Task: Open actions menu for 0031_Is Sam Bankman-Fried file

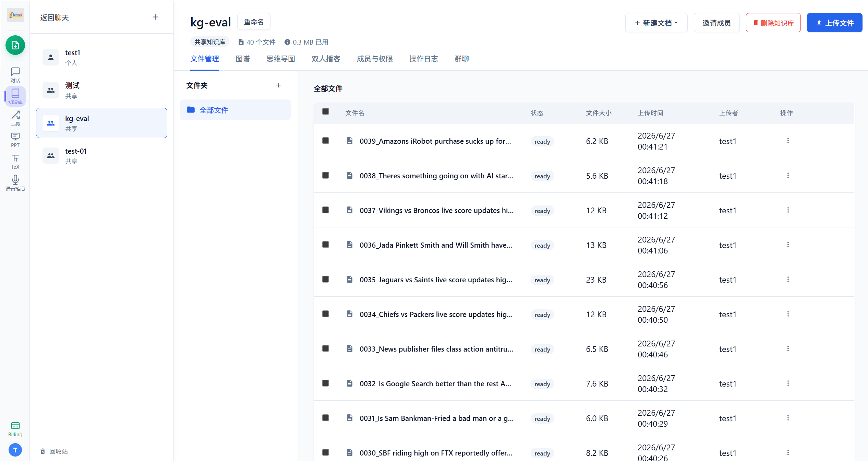Action: click(788, 418)
